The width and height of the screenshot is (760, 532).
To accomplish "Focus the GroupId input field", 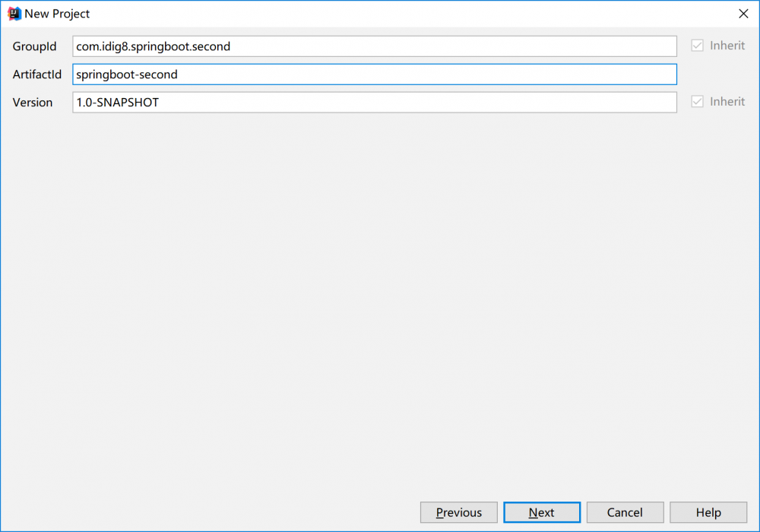I will tap(375, 46).
